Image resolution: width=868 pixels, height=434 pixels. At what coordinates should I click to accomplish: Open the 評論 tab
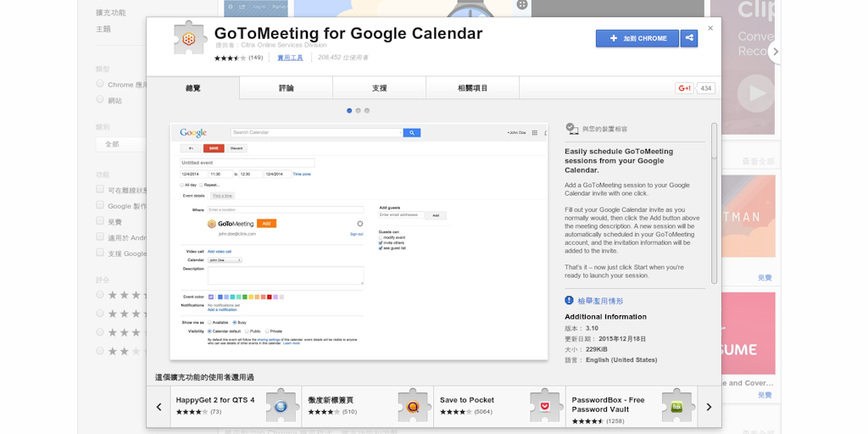(x=287, y=88)
